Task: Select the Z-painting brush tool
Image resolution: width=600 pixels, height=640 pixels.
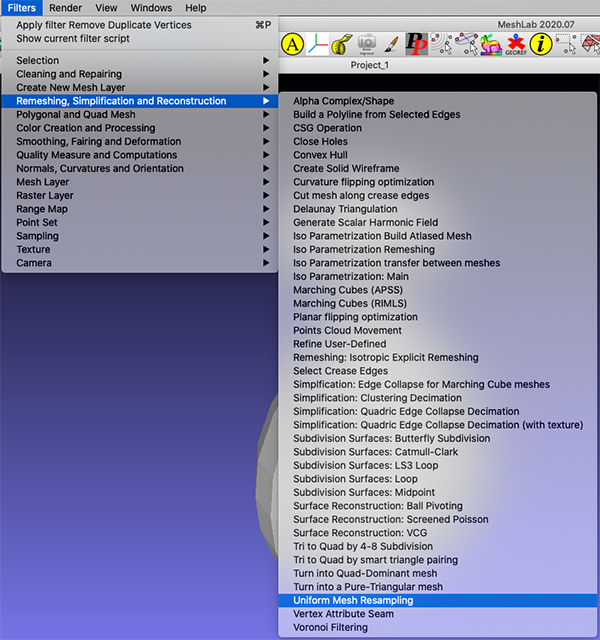Action: (392, 44)
